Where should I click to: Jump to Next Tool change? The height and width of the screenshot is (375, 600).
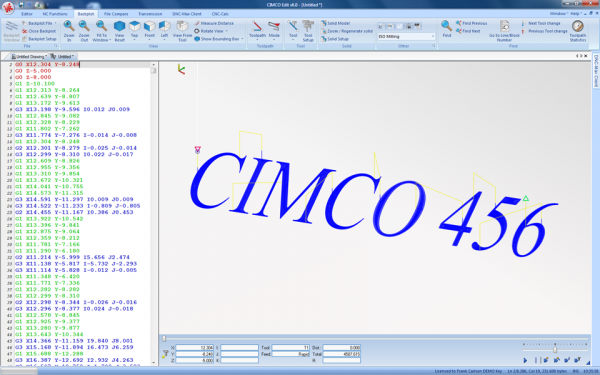coord(541,23)
